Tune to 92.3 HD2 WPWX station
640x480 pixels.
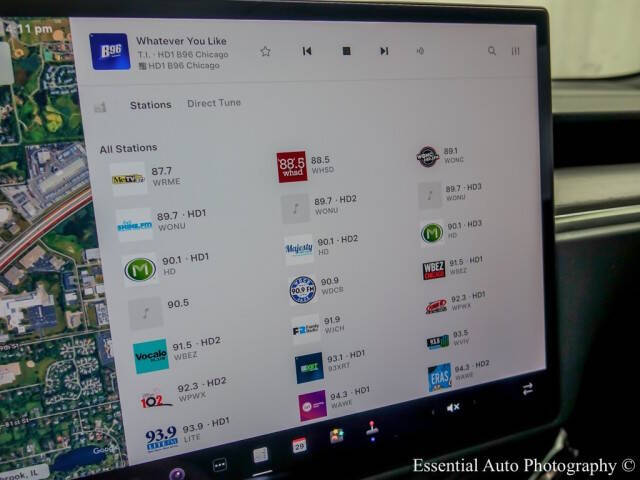tap(183, 394)
